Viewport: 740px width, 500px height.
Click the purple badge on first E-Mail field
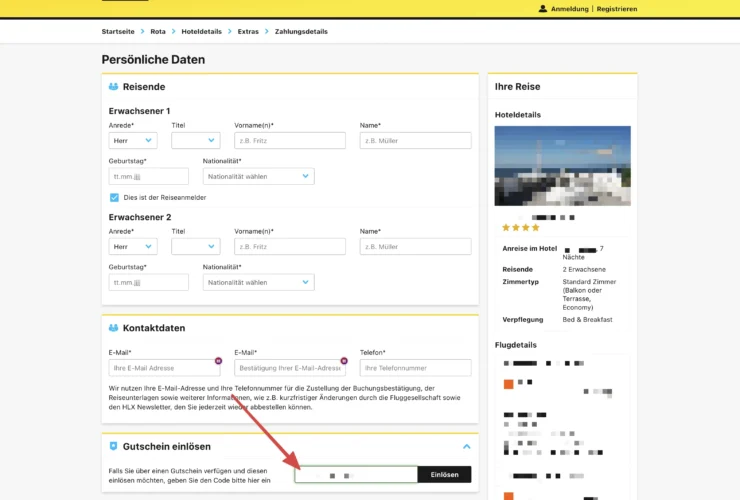point(218,360)
